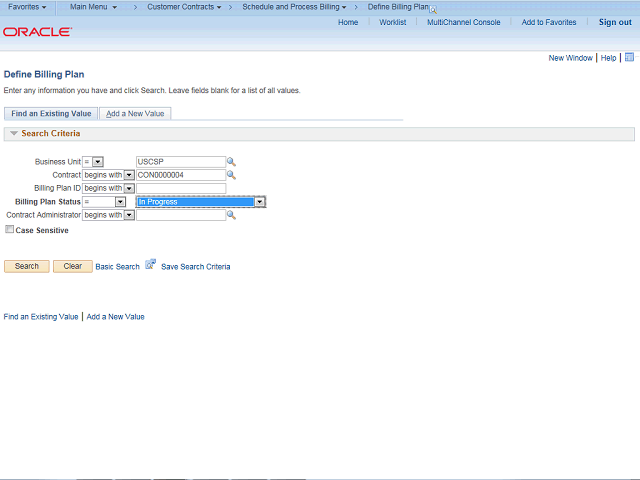Open the New Window link
This screenshot has height=480, width=640.
571,58
